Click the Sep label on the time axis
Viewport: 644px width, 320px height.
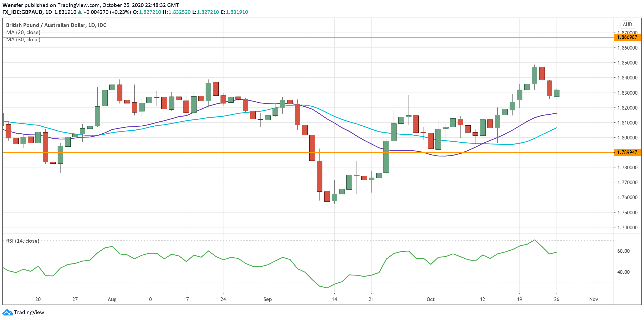tap(267, 299)
